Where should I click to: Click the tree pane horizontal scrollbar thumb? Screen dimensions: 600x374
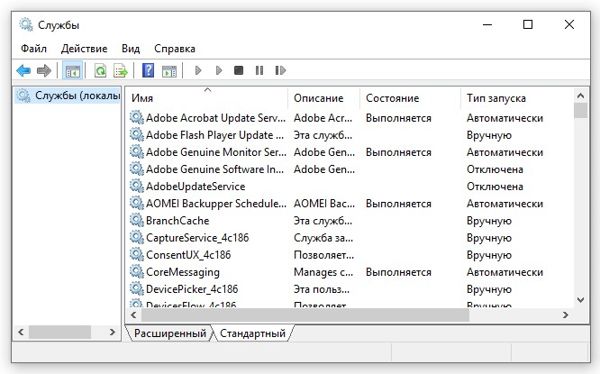tap(60, 332)
